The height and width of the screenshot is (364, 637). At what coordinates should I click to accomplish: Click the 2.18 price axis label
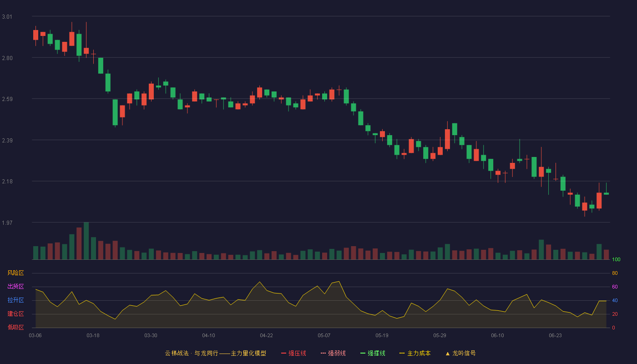coord(7,182)
